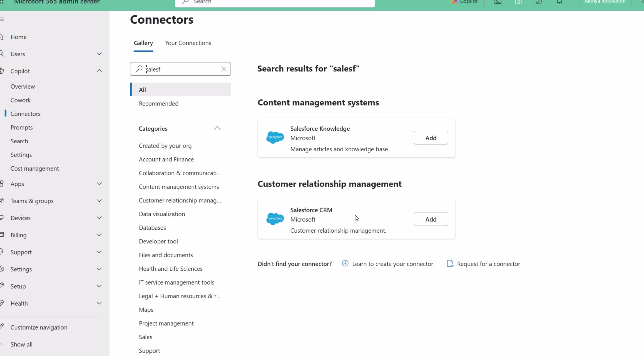Click the ellipsis icon next to Show all

(2, 344)
